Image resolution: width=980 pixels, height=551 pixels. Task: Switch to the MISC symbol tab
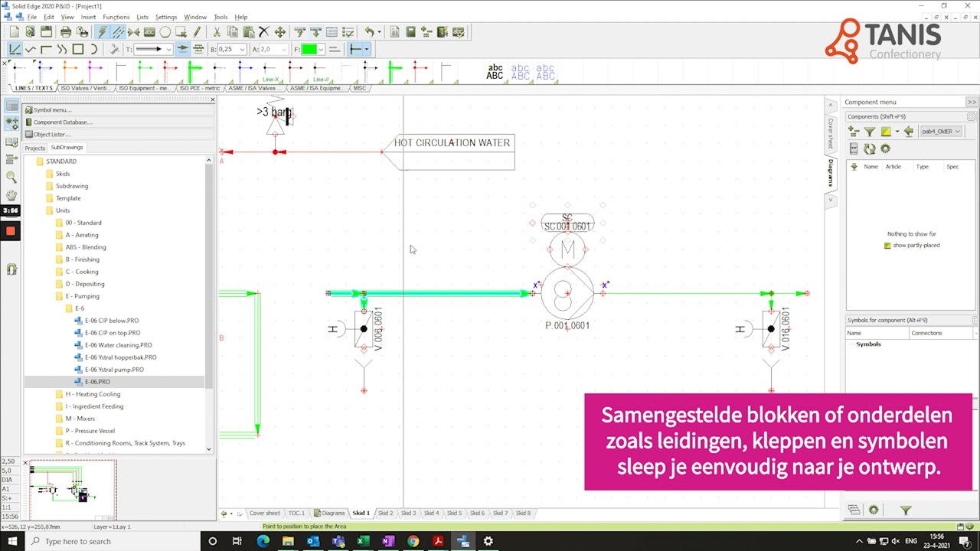point(359,88)
